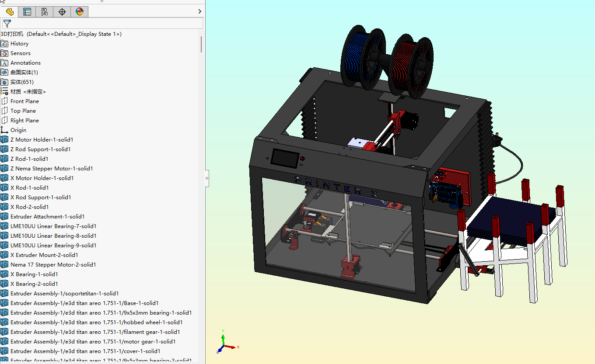Expand panel tabs with right chevron arrow
The image size is (595, 364).
tap(200, 12)
